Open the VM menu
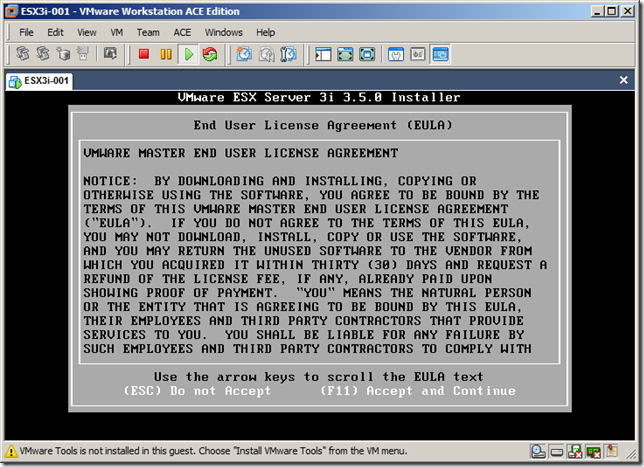644x467 pixels. click(x=117, y=32)
